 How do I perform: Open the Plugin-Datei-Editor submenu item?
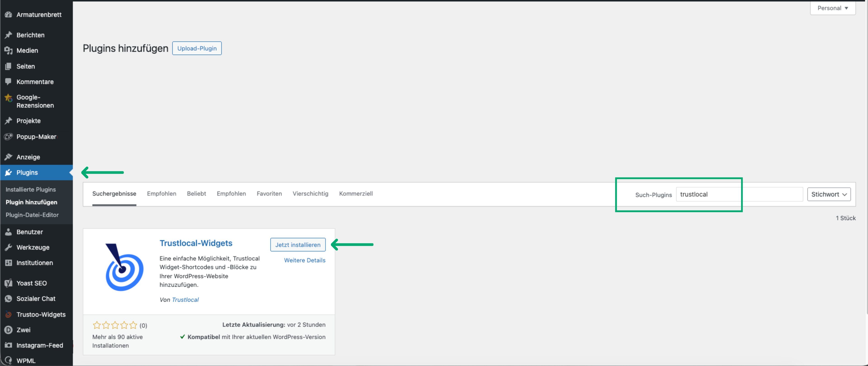pos(32,215)
